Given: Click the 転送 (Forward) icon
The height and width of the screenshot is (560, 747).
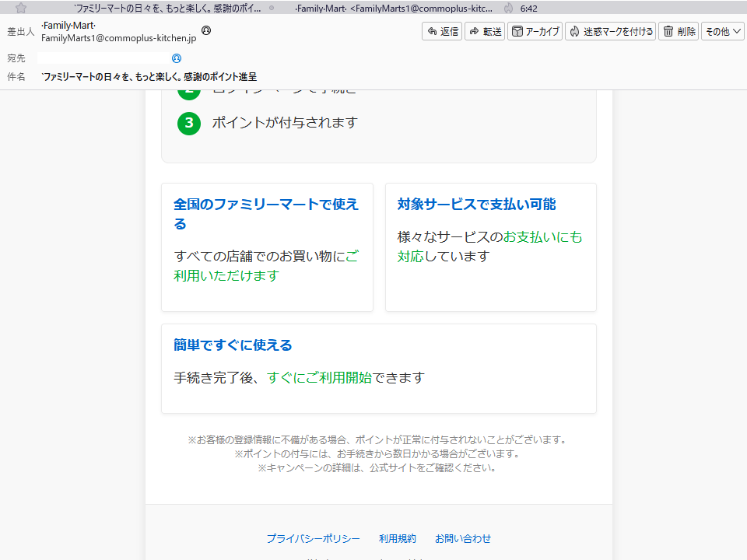Looking at the screenshot, I should [475, 31].
